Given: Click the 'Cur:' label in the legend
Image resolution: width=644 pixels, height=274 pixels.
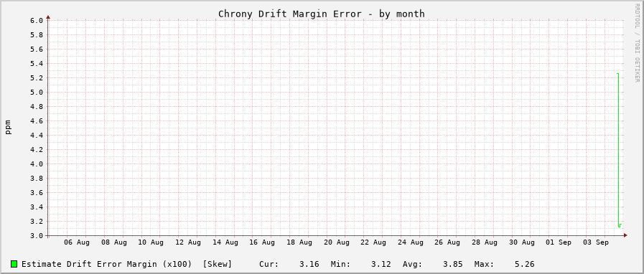Looking at the screenshot, I should pyautogui.click(x=269, y=264).
